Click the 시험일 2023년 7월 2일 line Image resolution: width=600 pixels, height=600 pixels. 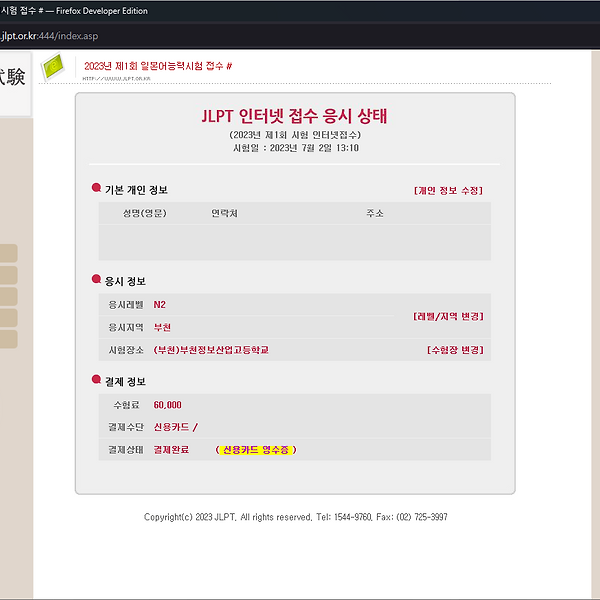click(296, 148)
